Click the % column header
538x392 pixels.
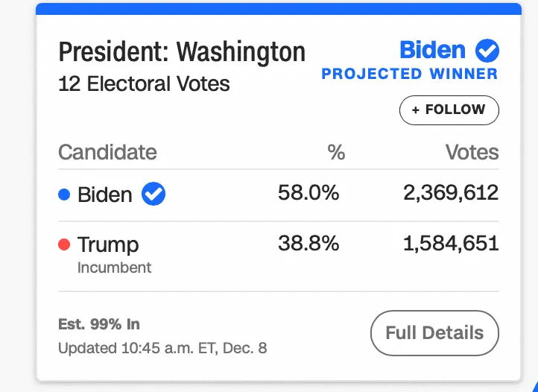(x=336, y=152)
